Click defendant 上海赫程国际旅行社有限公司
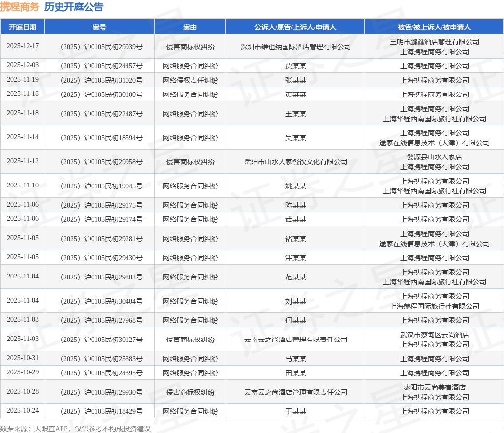The image size is (504, 433). [x=435, y=306]
